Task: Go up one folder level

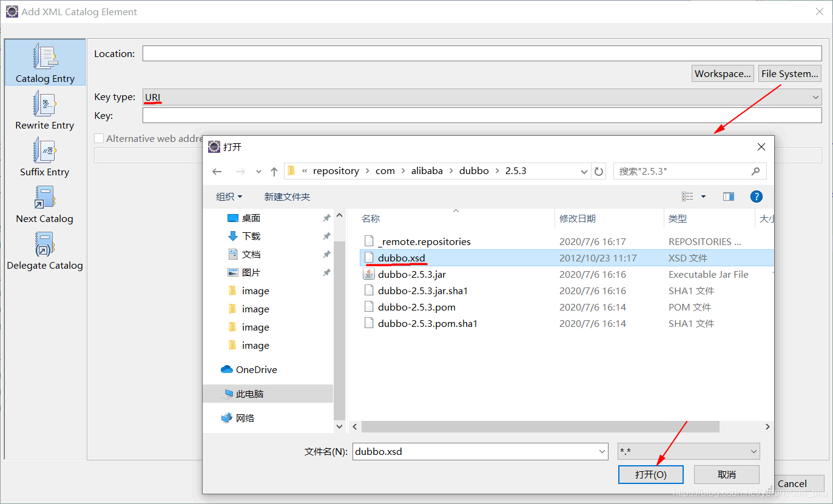Action: point(274,172)
